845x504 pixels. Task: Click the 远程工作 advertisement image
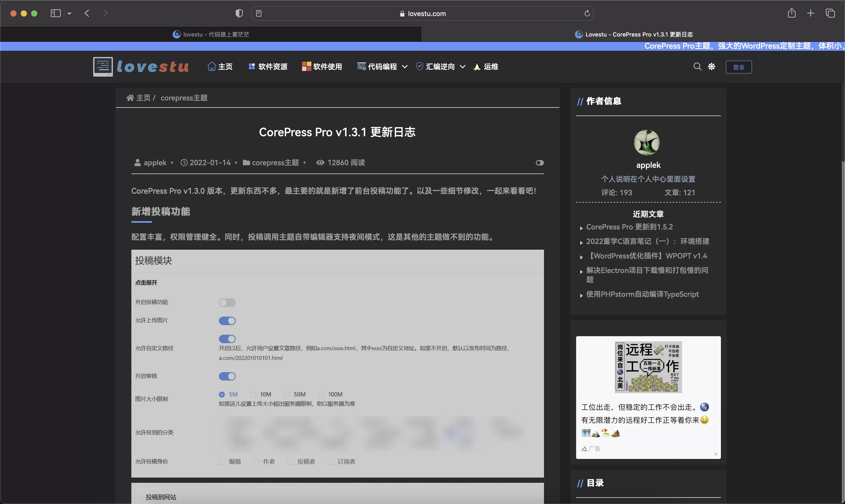click(648, 367)
